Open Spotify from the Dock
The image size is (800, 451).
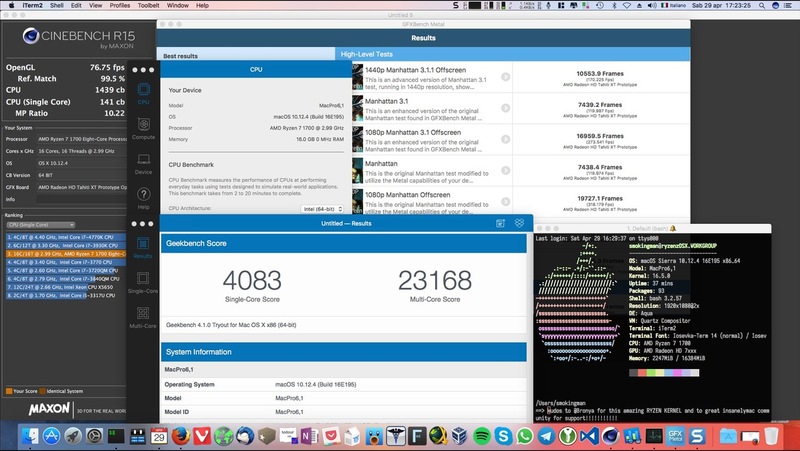click(482, 436)
